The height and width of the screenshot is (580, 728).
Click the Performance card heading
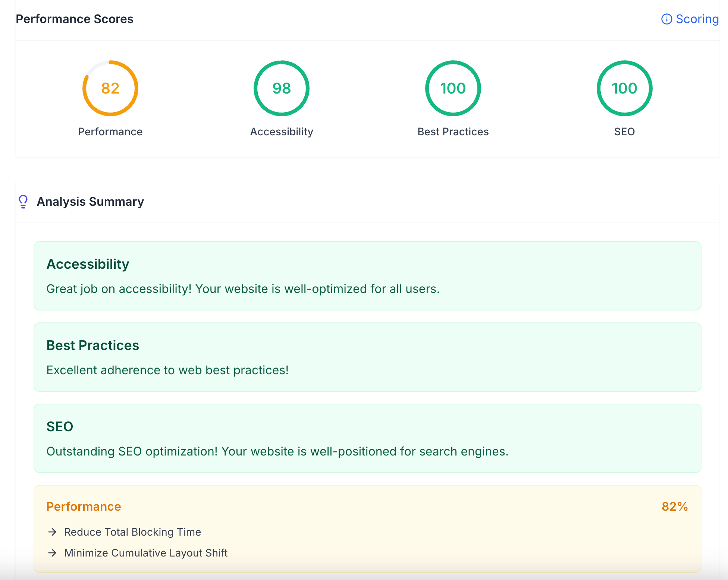tap(84, 507)
